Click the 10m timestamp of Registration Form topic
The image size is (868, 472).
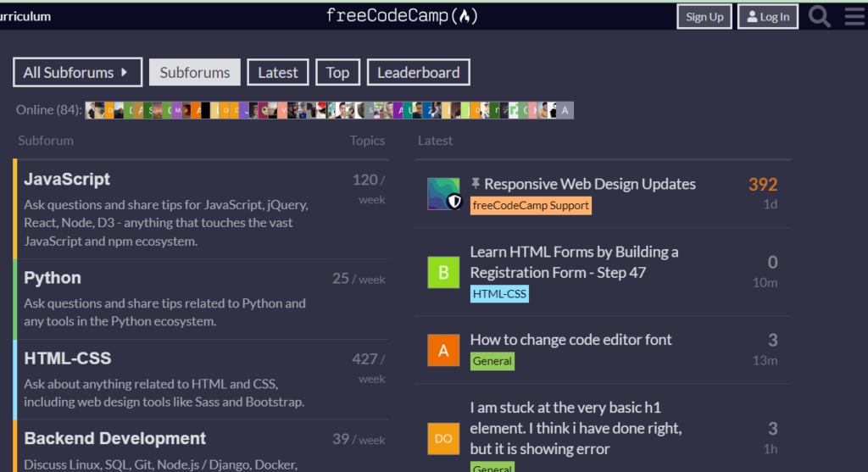[x=765, y=283]
